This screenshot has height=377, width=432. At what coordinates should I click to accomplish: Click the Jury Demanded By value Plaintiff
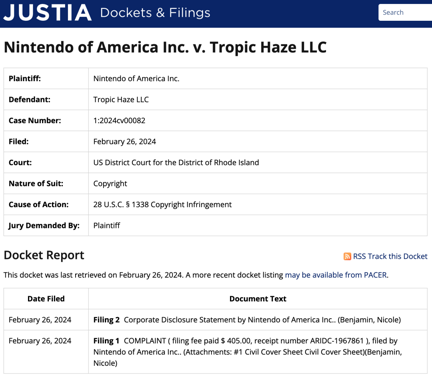coord(107,225)
